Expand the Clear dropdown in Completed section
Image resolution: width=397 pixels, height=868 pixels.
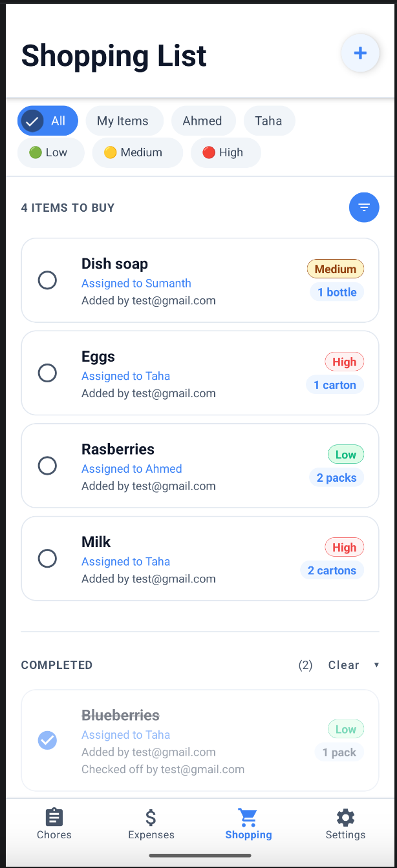(354, 665)
